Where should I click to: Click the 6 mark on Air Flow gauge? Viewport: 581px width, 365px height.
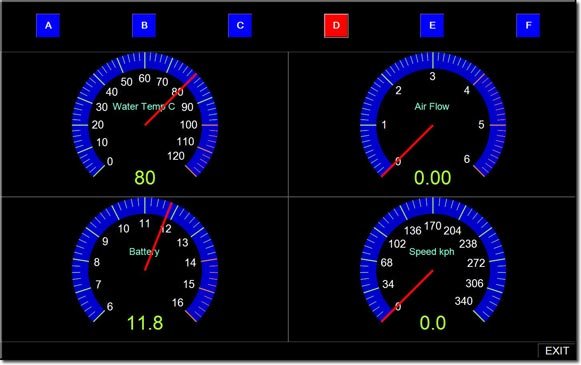[x=467, y=159]
